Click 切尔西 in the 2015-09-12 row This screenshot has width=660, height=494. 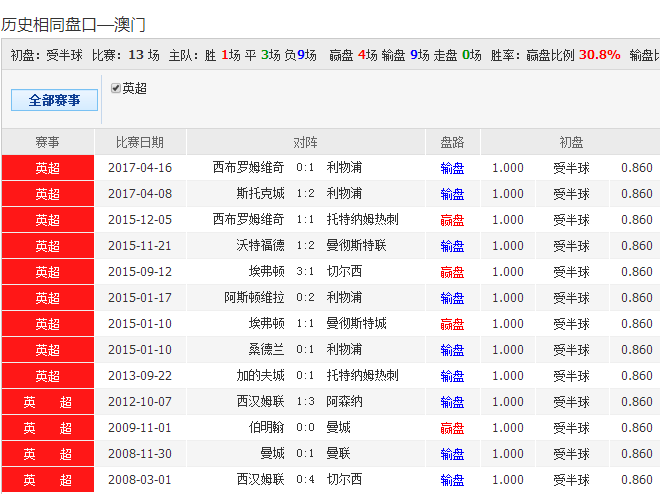pos(344,272)
